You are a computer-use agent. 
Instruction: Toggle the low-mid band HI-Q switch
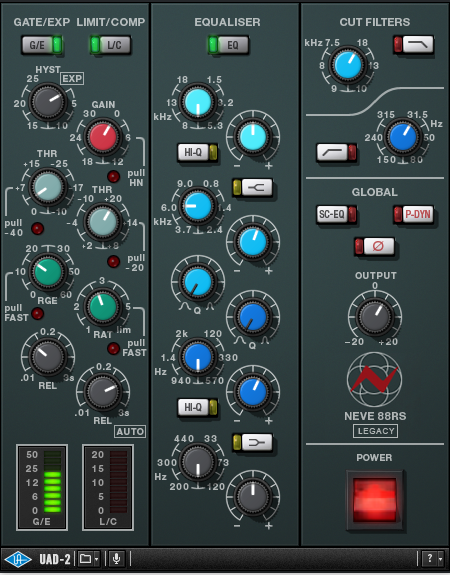pos(198,407)
